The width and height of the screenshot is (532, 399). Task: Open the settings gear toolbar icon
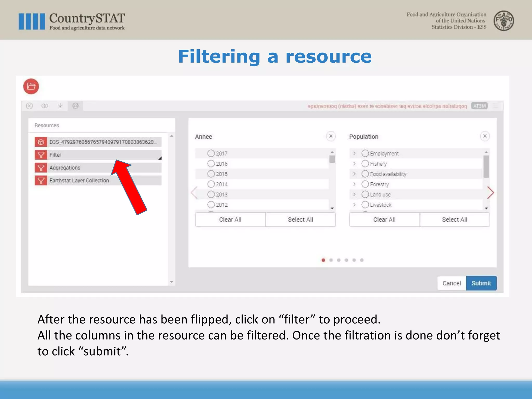pyautogui.click(x=75, y=106)
